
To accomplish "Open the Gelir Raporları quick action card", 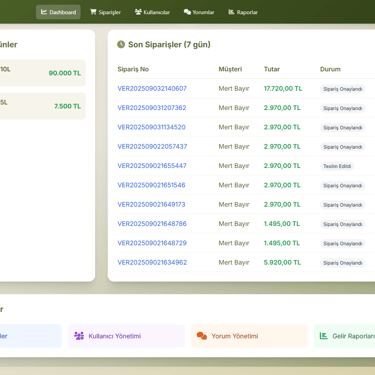I will 344,336.
